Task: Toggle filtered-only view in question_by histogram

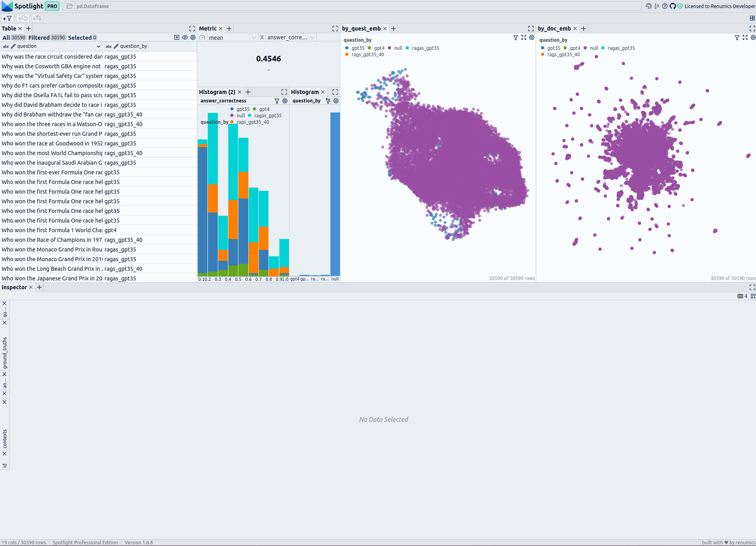Action: point(328,101)
